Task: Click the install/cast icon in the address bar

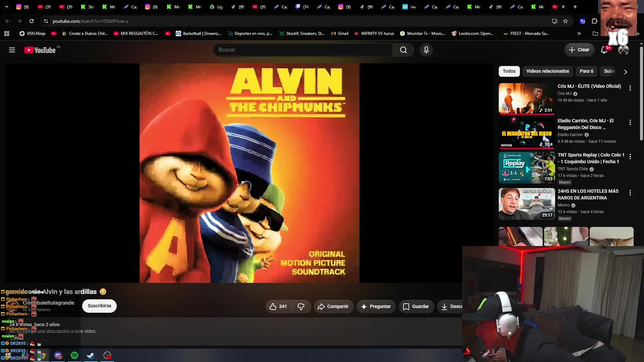Action: click(554, 21)
